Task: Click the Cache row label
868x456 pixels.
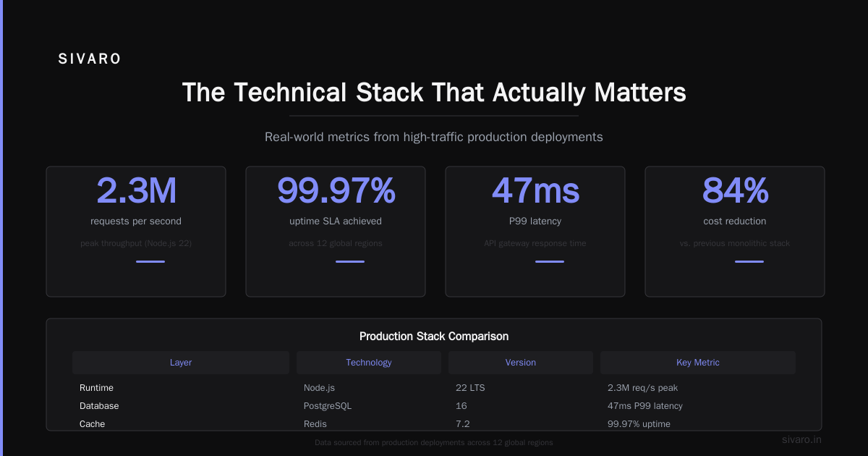Action: [x=92, y=424]
